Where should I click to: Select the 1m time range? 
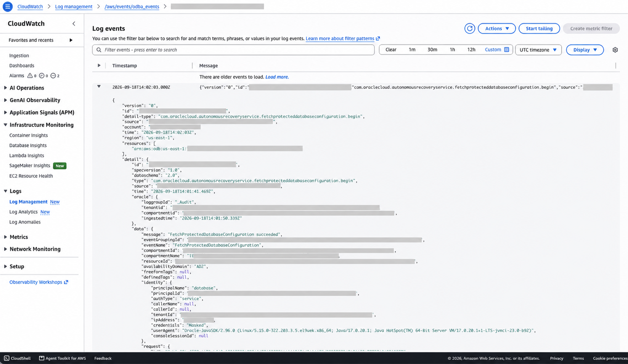point(412,50)
